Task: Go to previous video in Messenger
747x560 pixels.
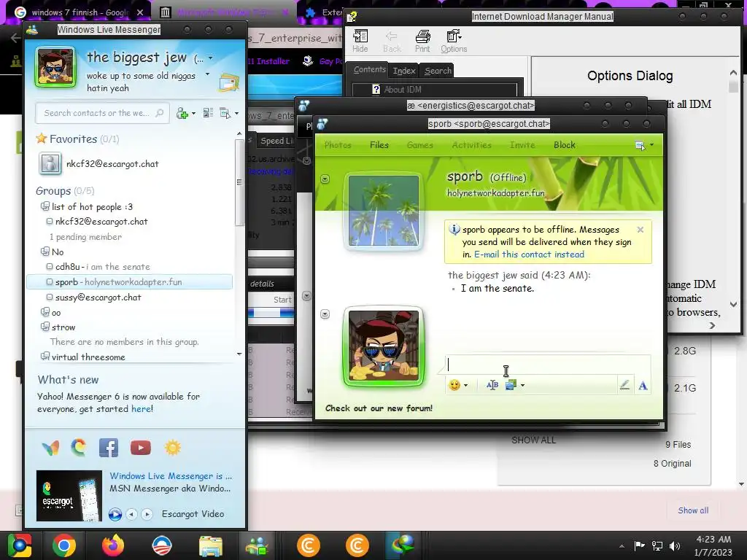Action: click(x=132, y=514)
